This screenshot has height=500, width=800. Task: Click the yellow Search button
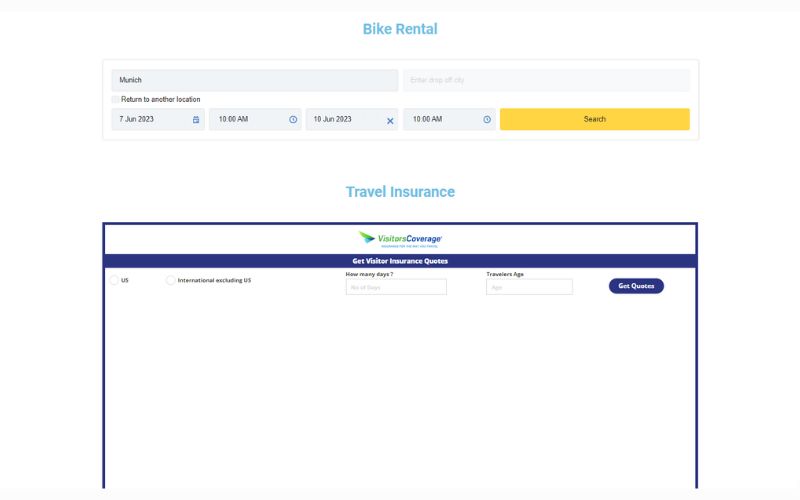click(595, 119)
